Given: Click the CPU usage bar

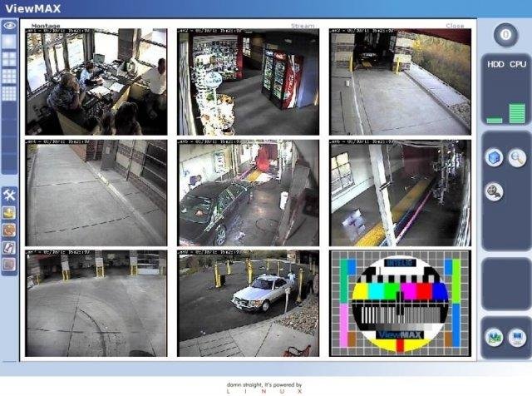Looking at the screenshot, I should [517, 113].
